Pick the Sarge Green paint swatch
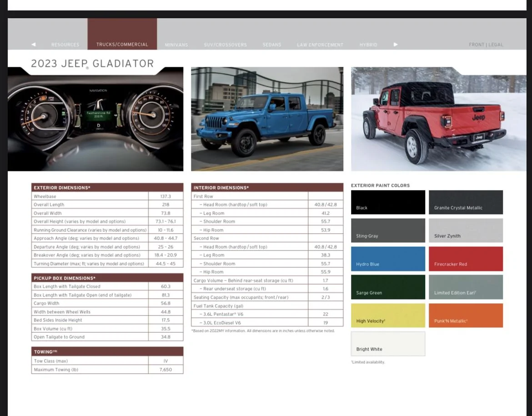 tap(388, 287)
